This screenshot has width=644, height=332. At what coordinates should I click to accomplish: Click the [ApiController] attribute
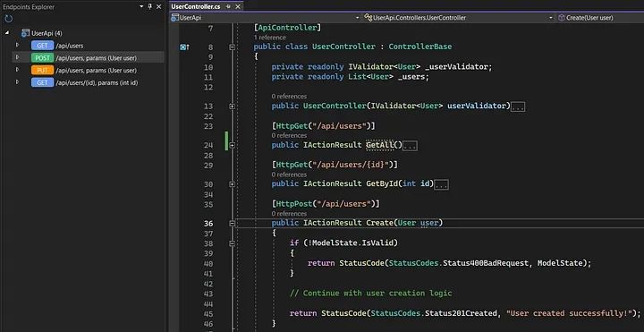pos(287,28)
